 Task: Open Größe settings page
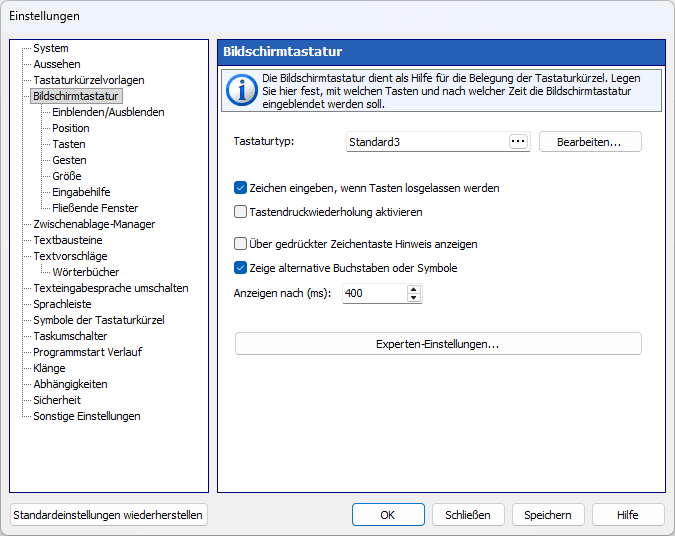click(x=67, y=176)
